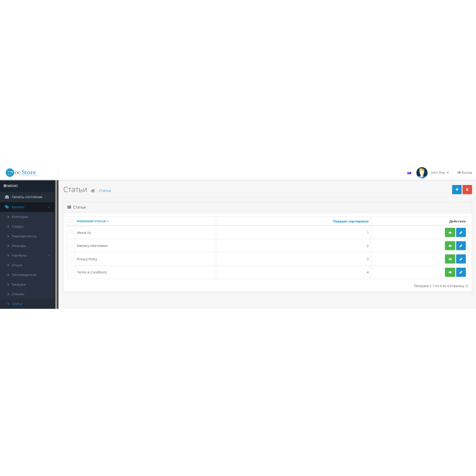Open the ocStore logo
Viewport: 476px width, 476px height.
[21, 173]
